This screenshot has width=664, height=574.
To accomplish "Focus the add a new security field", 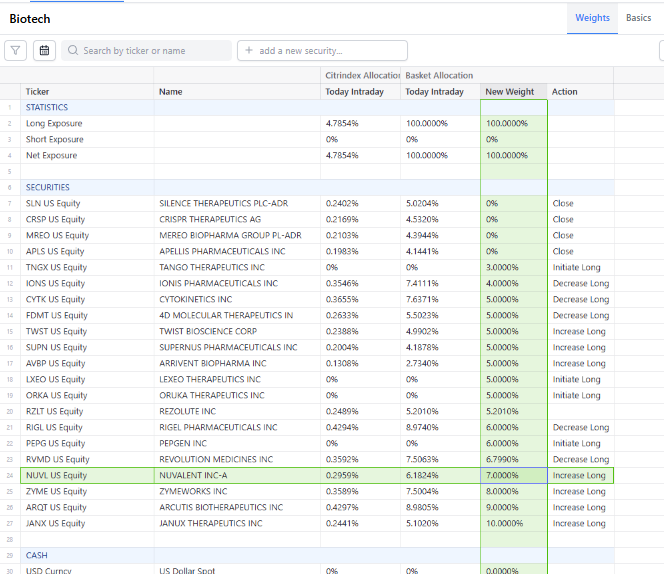I will coord(322,51).
